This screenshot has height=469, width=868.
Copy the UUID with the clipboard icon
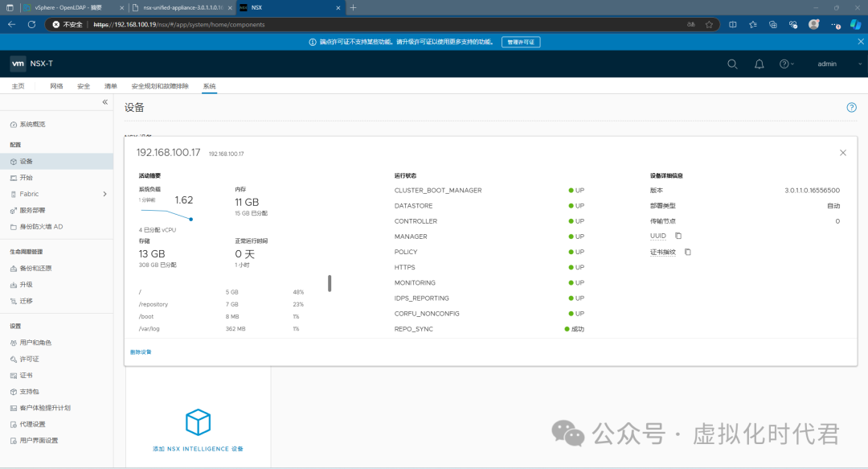(678, 236)
